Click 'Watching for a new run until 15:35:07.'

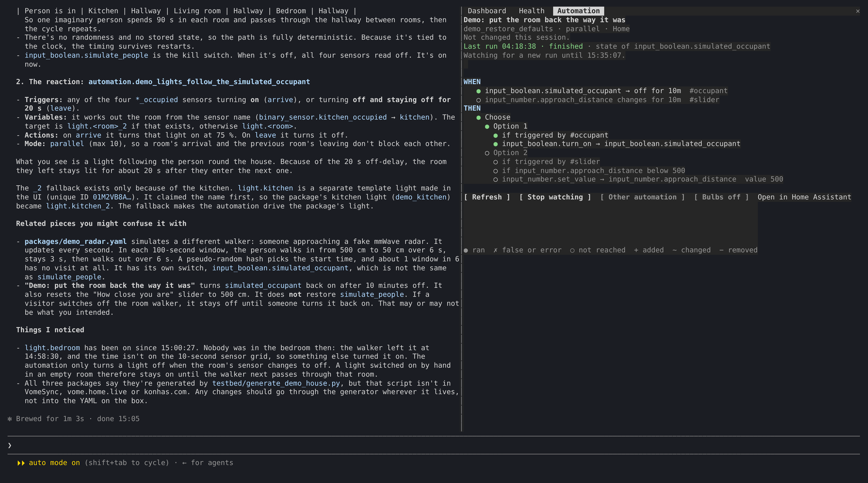(x=544, y=55)
